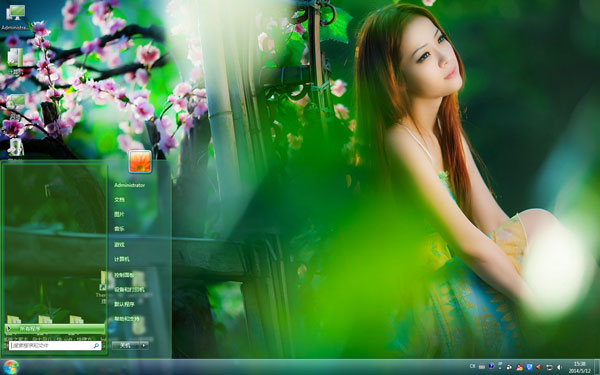Open Administrator folder in Start menu
Screen dimensions: 600x375
(x=129, y=185)
